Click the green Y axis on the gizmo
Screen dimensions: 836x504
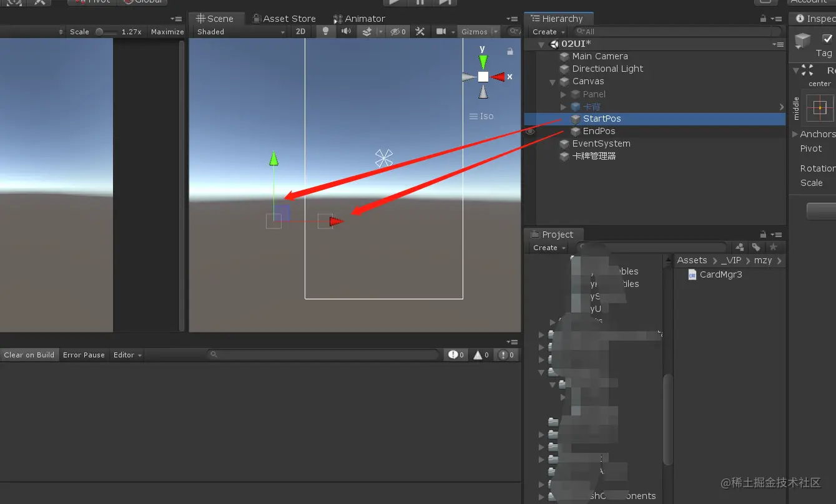click(x=483, y=61)
